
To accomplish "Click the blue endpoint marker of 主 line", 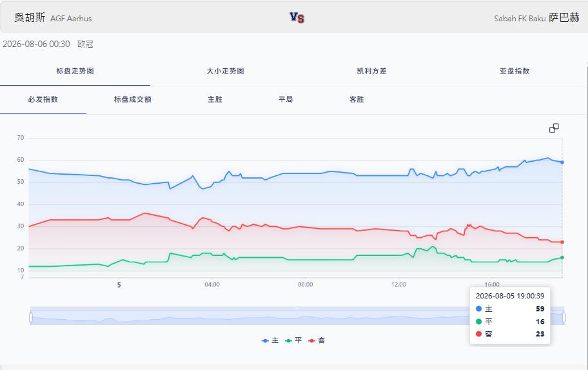I will tap(562, 162).
